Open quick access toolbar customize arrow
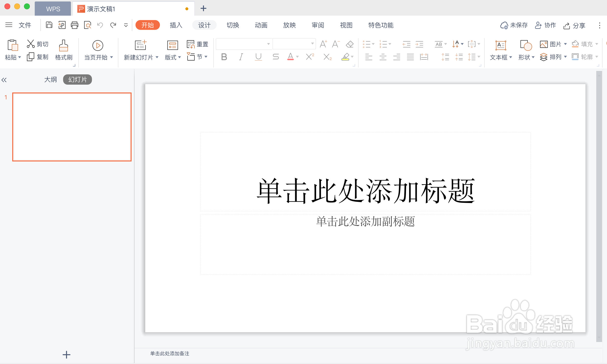607x364 pixels. coord(126,25)
